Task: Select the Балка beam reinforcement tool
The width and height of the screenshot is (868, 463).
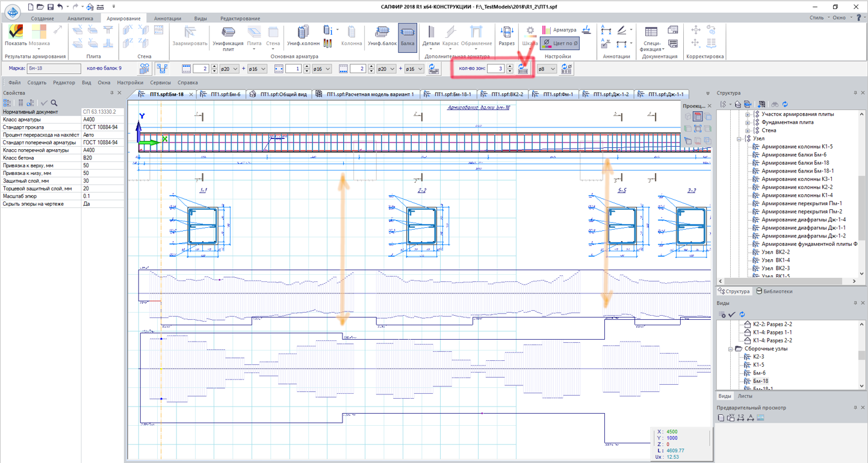Action: (407, 36)
